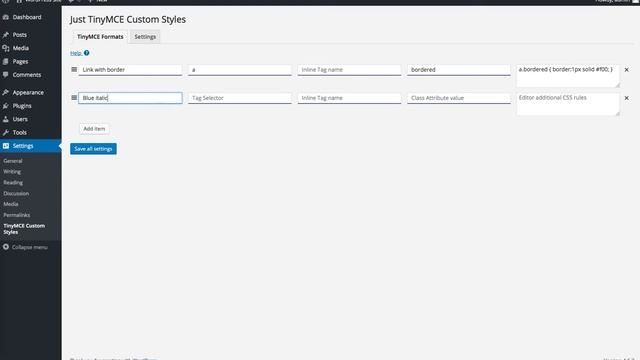Open Permalinks settings submenu
This screenshot has width=640, height=360.
[17, 215]
